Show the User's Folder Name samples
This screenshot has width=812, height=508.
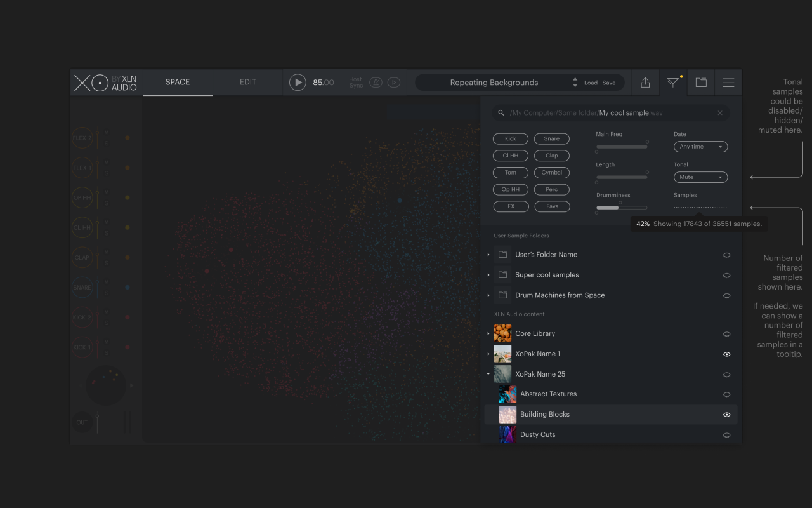pos(727,255)
